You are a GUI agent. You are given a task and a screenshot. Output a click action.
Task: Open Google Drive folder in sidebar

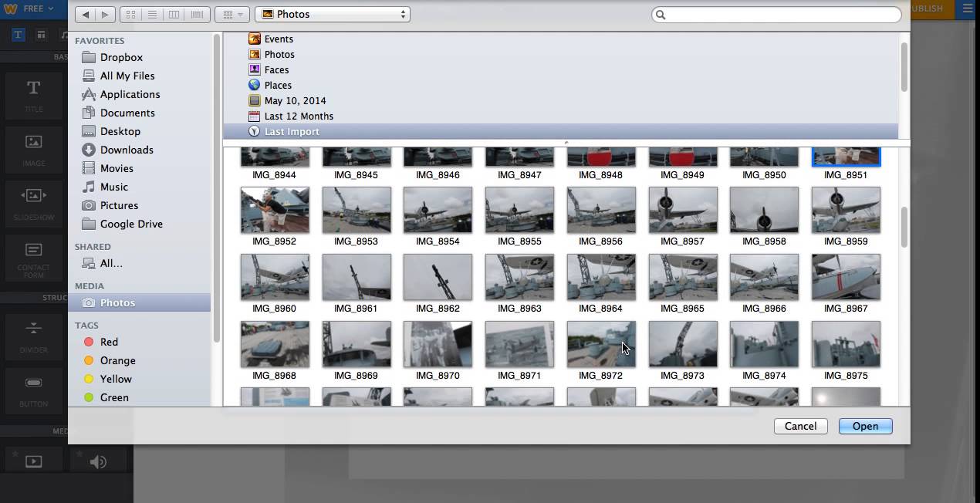(x=131, y=224)
